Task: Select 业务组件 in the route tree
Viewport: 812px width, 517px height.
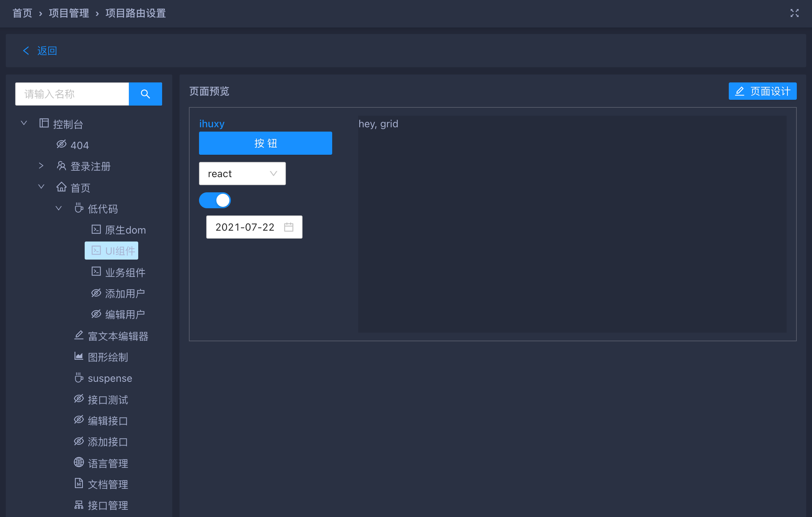Action: [125, 272]
